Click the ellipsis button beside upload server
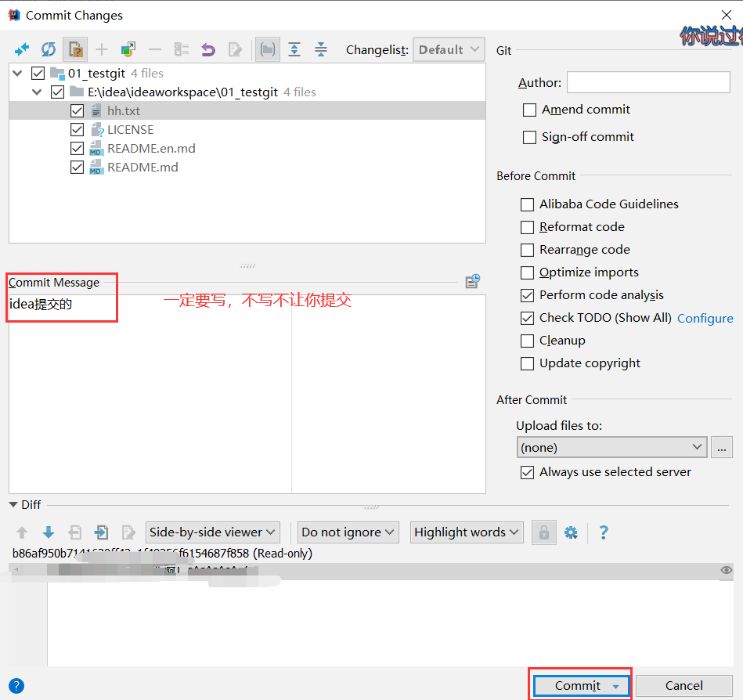 [722, 447]
